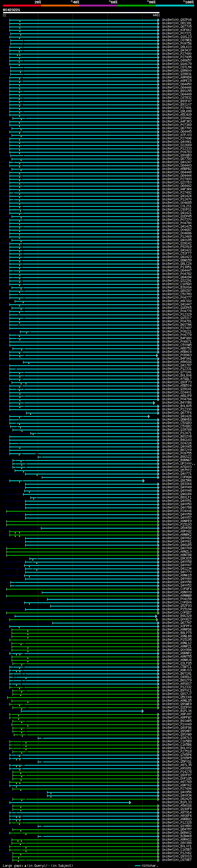This screenshot has height=868, width=197.
Task: Select the truncated UniRef100_UPI000.. label
Action: 178,463
